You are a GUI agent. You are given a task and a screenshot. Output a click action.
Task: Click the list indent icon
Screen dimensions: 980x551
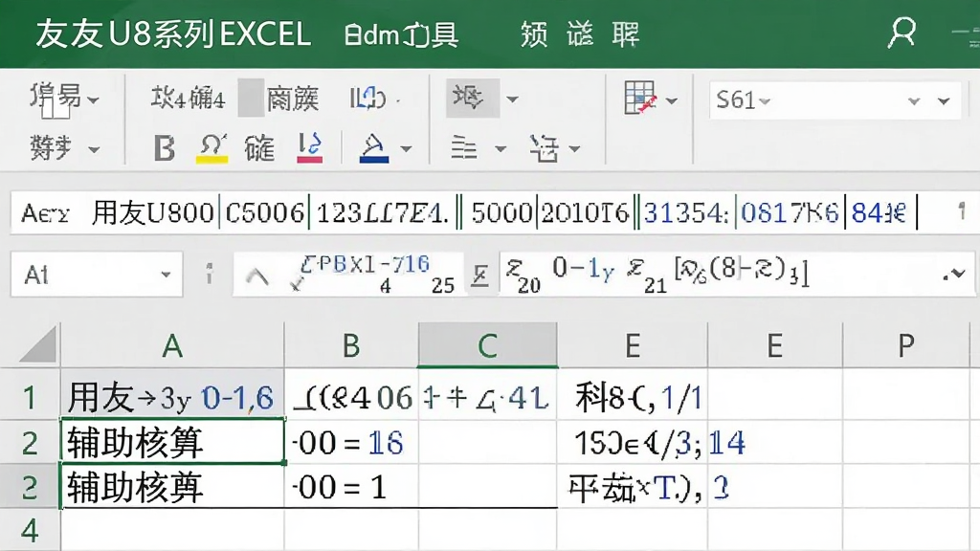click(x=544, y=148)
